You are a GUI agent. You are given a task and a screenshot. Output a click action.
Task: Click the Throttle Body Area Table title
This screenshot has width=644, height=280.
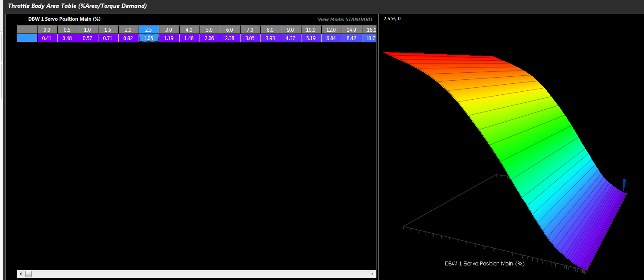pos(77,6)
